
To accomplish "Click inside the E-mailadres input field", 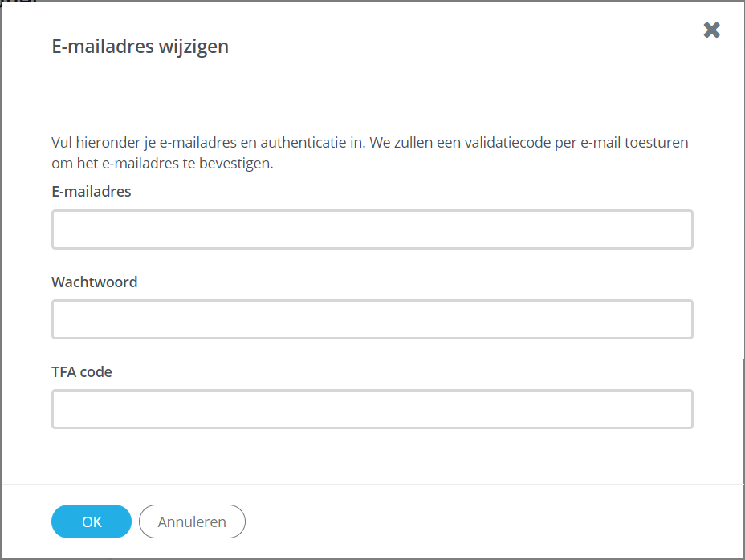I will click(x=372, y=229).
